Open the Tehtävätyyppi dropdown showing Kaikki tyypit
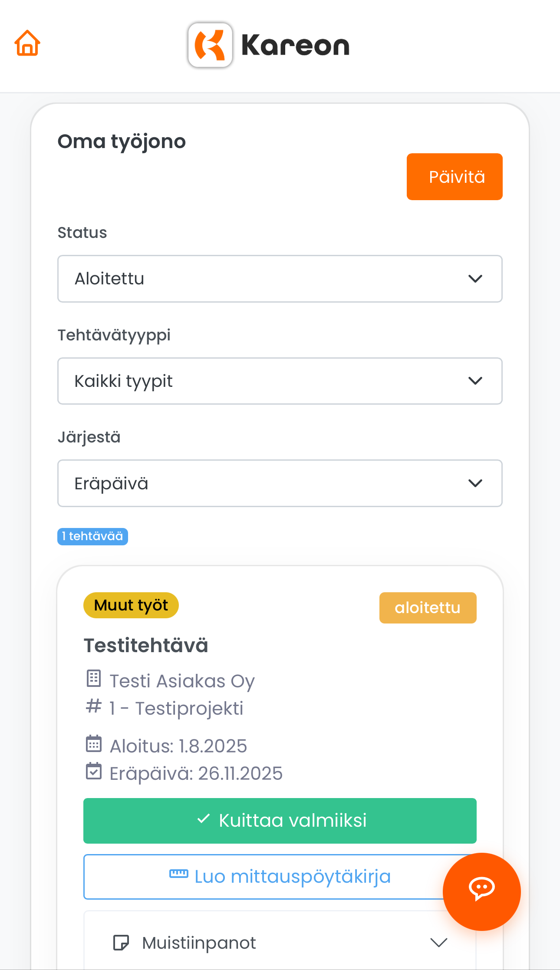This screenshot has height=970, width=560. tap(280, 381)
